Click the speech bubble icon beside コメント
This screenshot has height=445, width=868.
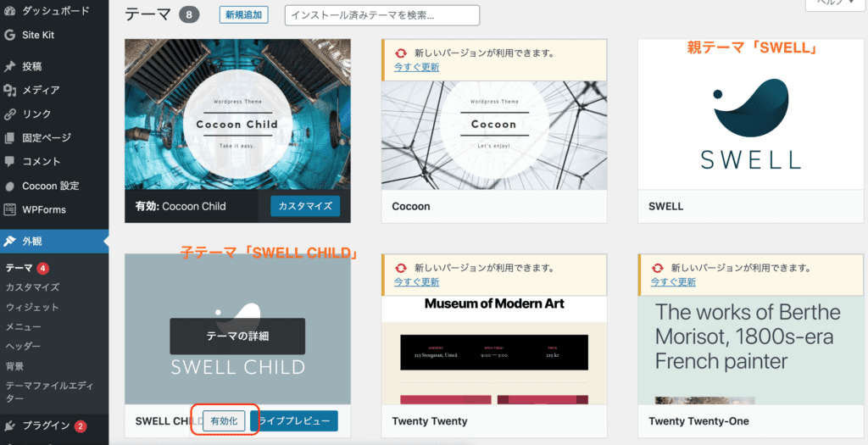pyautogui.click(x=9, y=162)
